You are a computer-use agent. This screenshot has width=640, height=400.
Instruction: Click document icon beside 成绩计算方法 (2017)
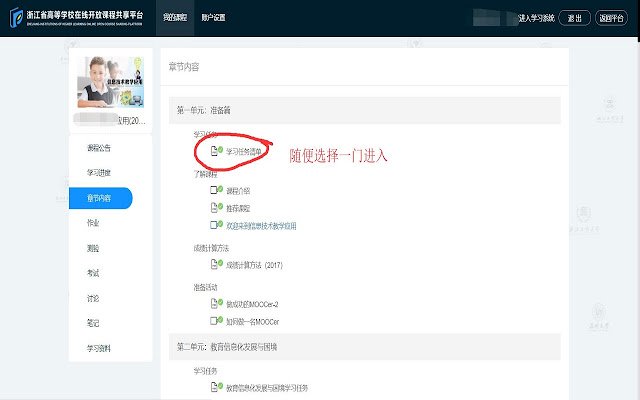click(213, 264)
